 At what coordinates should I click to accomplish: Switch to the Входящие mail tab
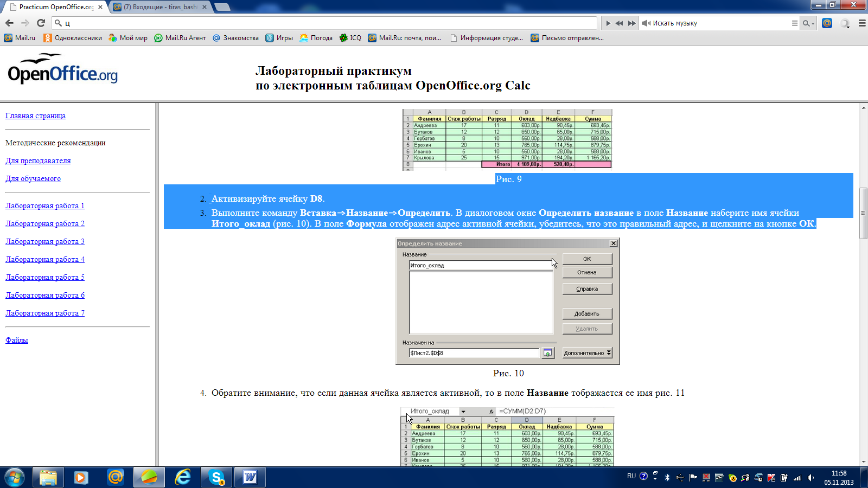(161, 7)
